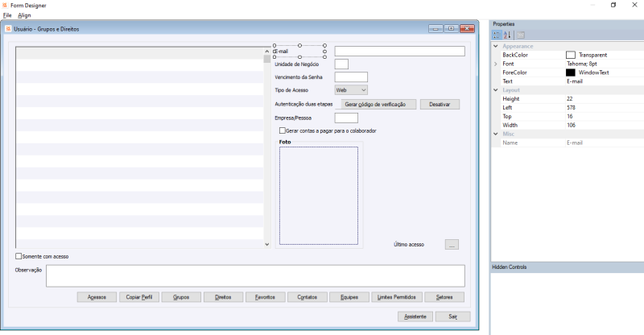Collapse the Misc category

[496, 134]
